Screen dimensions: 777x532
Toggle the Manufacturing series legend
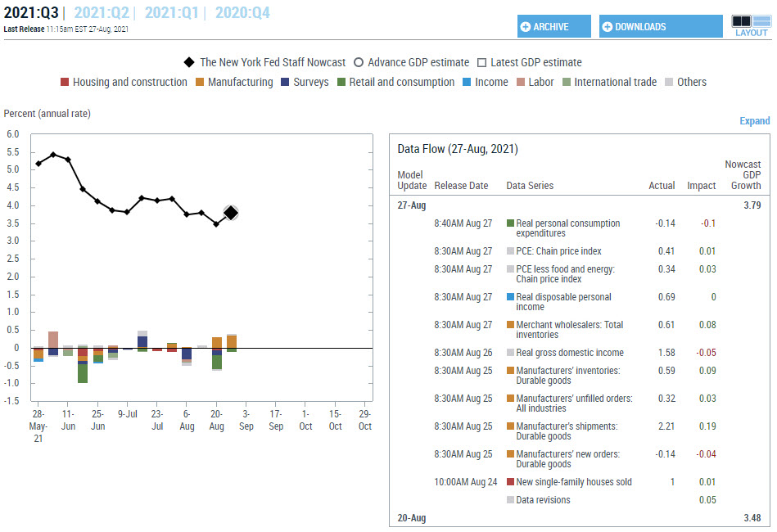(239, 82)
